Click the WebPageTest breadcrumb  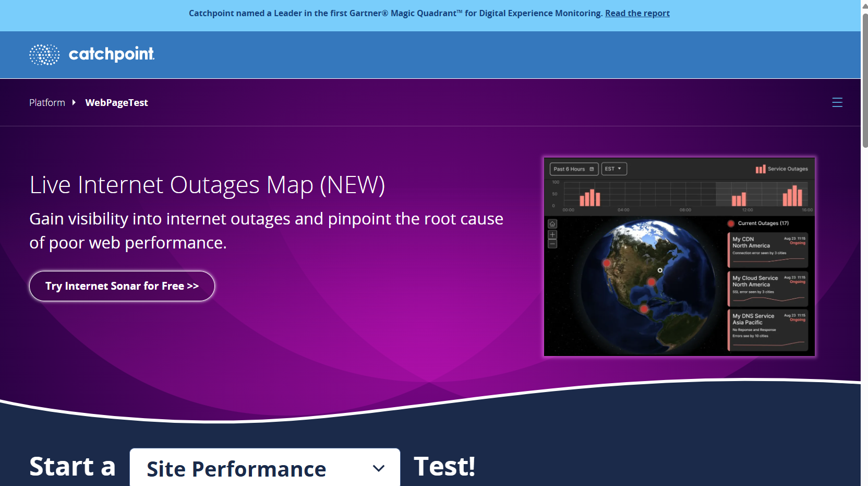(x=116, y=103)
